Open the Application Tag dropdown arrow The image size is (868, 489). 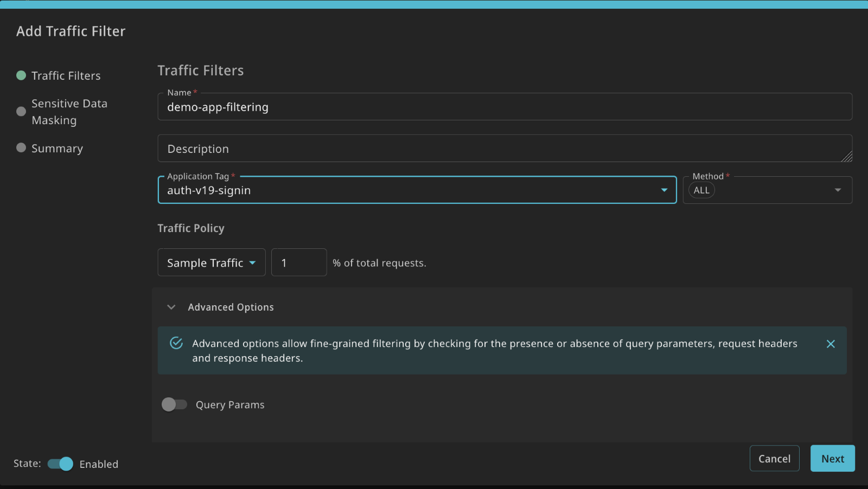pos(664,190)
